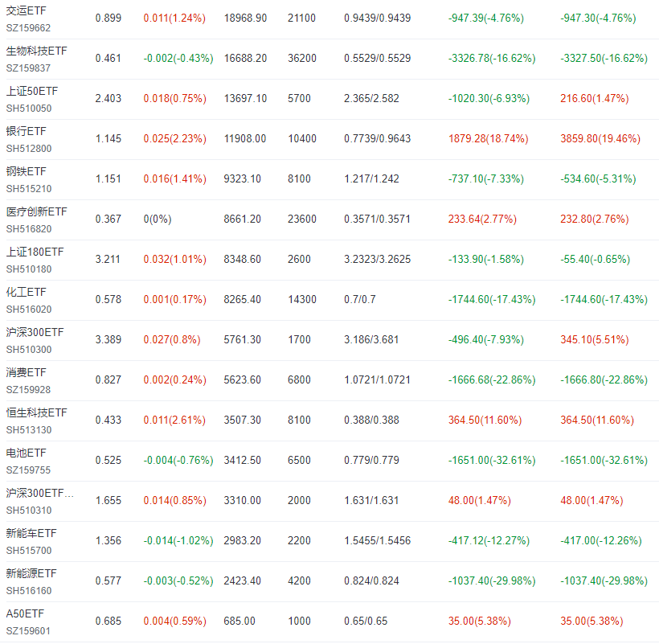Open the 钢铁ETF fund name
The image size is (659, 644).
point(26,171)
